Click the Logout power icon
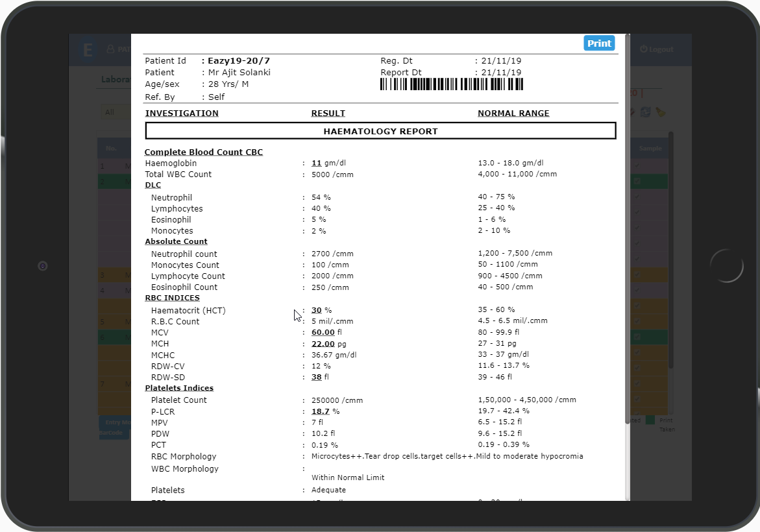 tap(644, 49)
